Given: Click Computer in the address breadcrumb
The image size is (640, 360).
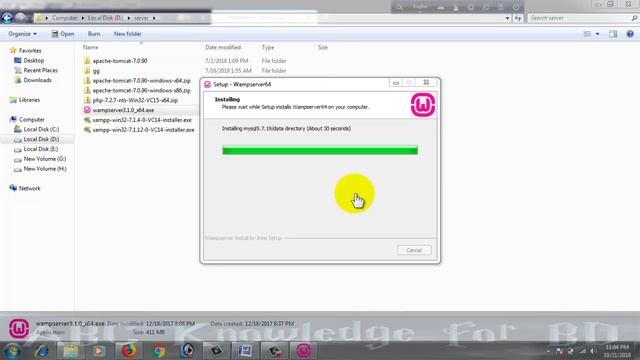Looking at the screenshot, I should 64,18.
